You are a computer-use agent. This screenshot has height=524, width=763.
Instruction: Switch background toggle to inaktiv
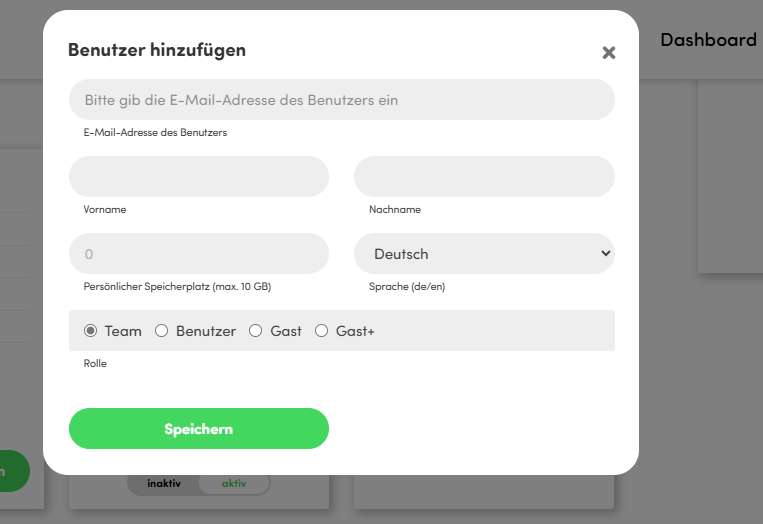(x=164, y=484)
